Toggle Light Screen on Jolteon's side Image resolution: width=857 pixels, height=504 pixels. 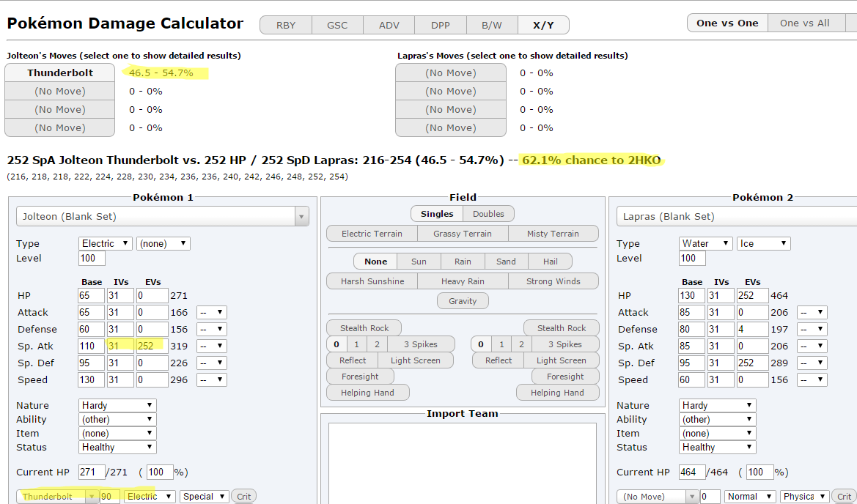pos(416,360)
